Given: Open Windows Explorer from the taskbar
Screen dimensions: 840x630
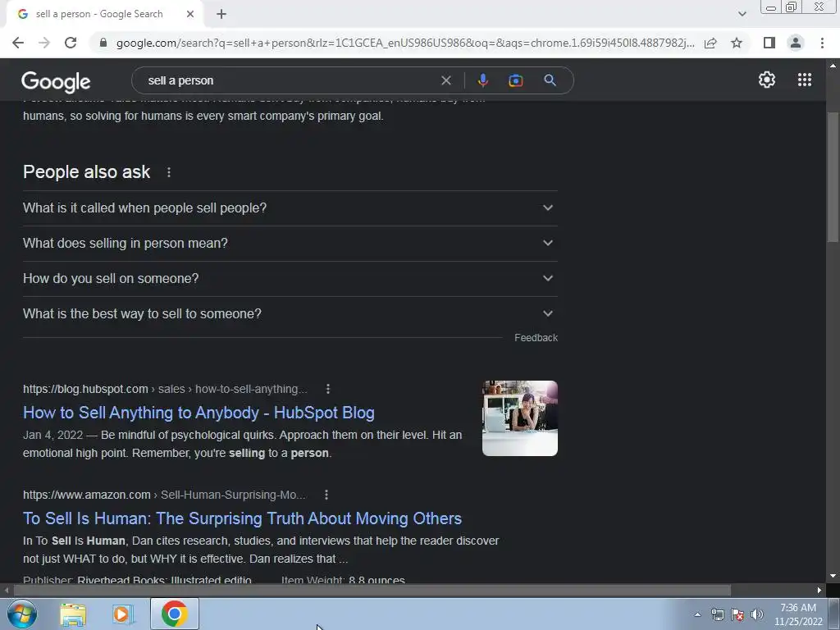Looking at the screenshot, I should pyautogui.click(x=73, y=614).
